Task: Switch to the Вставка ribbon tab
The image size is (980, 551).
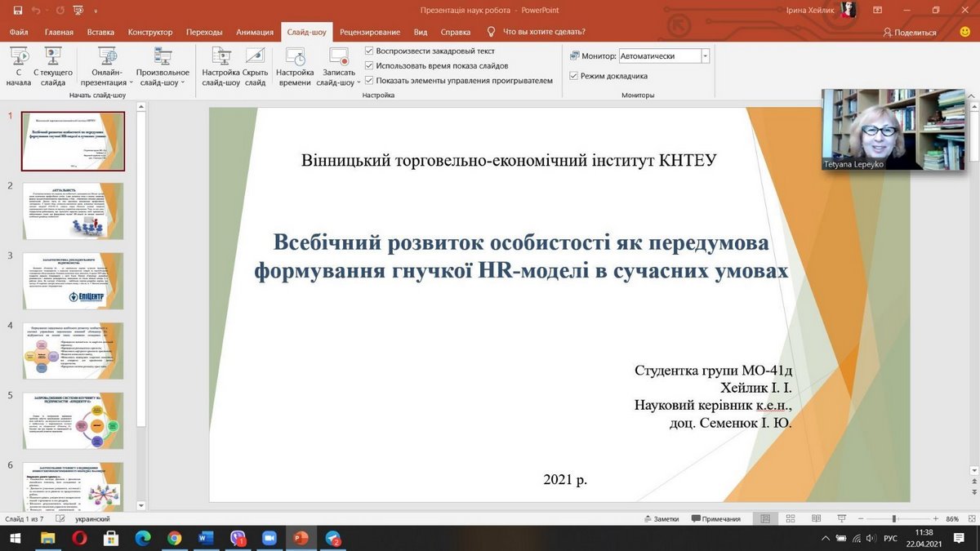Action: (100, 32)
